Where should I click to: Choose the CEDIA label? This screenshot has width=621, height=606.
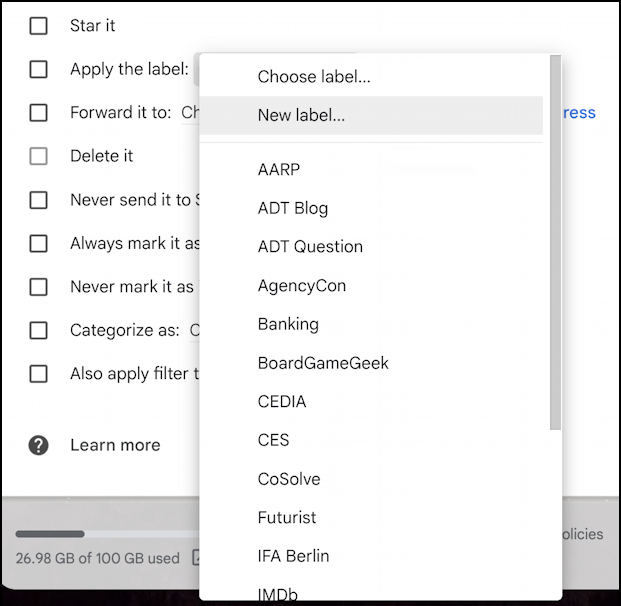(371, 402)
